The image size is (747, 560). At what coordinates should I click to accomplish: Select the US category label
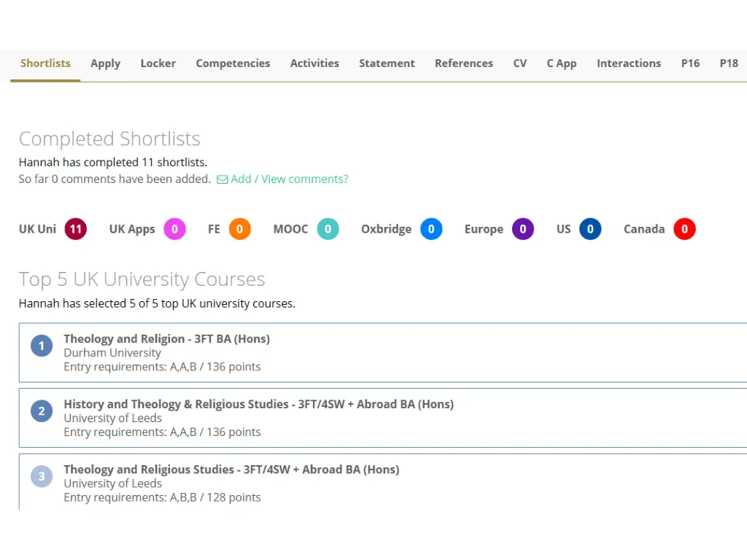coord(564,229)
